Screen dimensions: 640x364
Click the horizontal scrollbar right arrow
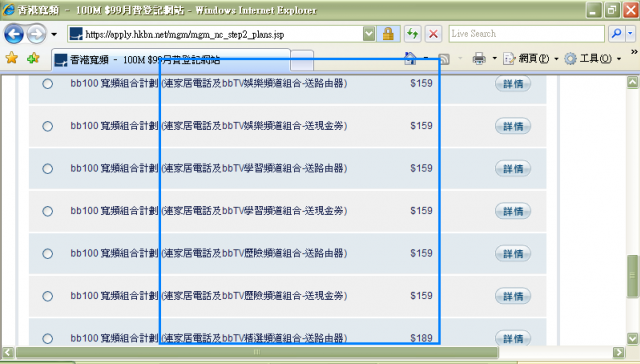point(618,352)
